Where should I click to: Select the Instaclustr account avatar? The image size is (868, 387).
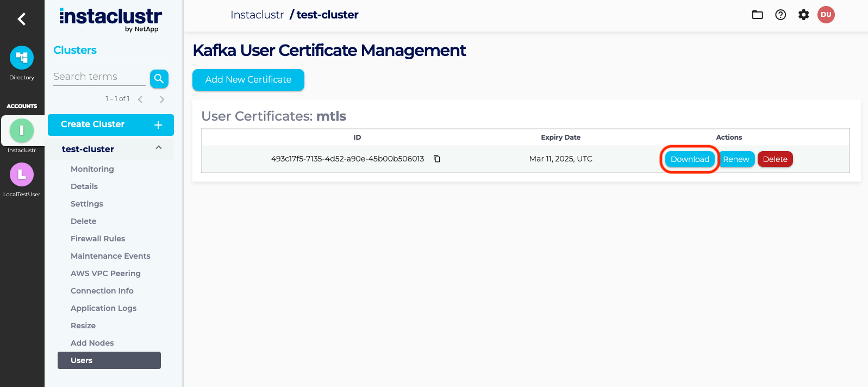point(22,130)
